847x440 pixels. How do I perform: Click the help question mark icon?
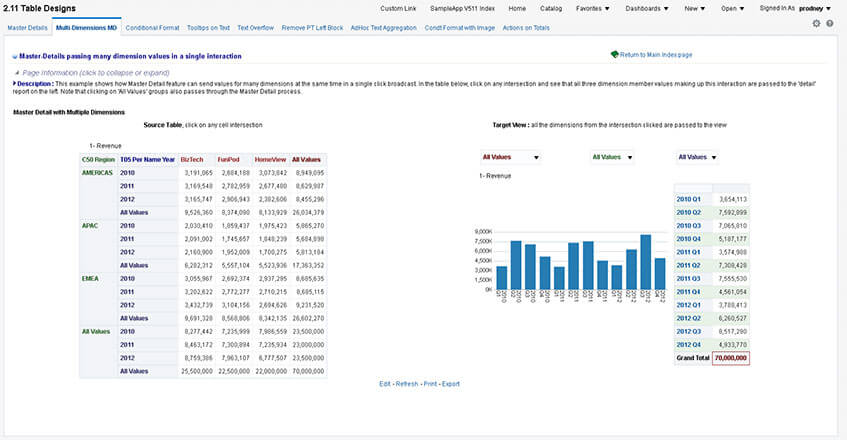830,24
